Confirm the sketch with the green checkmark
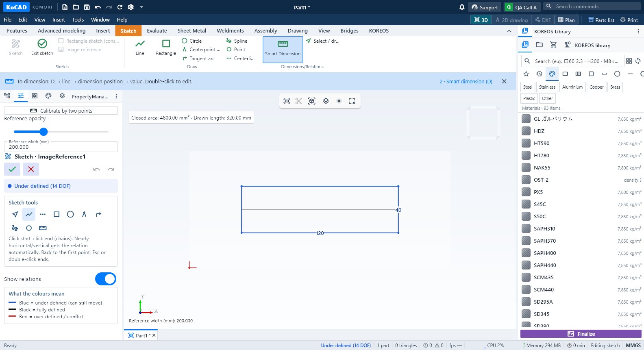 tap(12, 169)
